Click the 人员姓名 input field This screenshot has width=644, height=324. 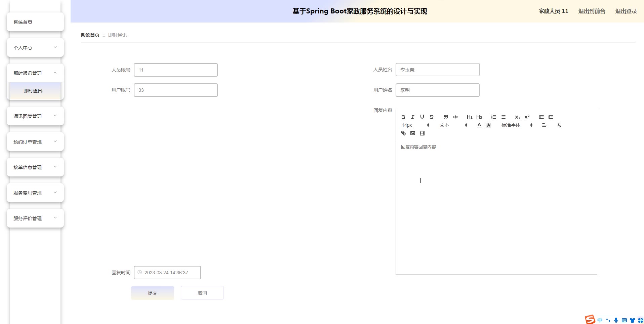[x=438, y=70]
